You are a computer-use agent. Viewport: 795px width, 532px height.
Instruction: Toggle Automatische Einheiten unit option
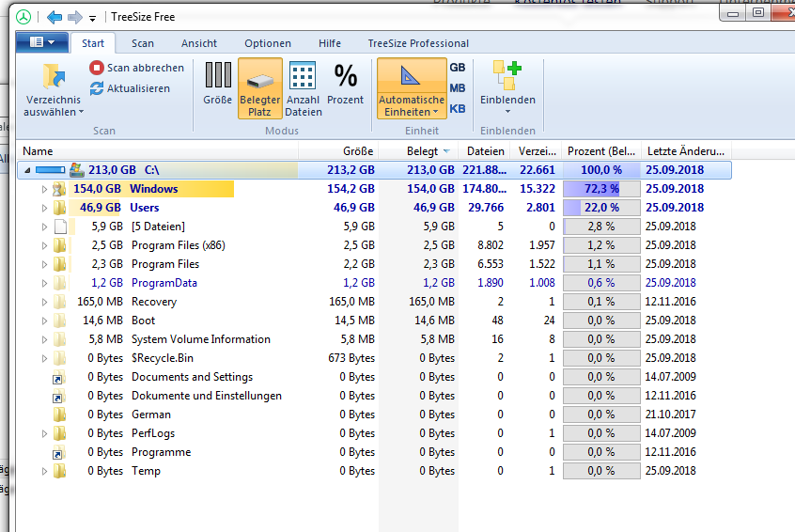point(412,88)
